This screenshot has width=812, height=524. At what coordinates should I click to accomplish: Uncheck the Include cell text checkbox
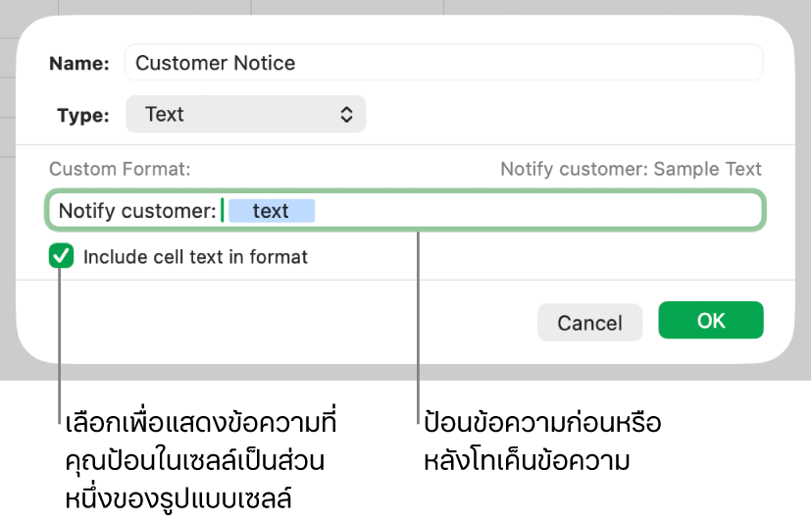pos(62,257)
